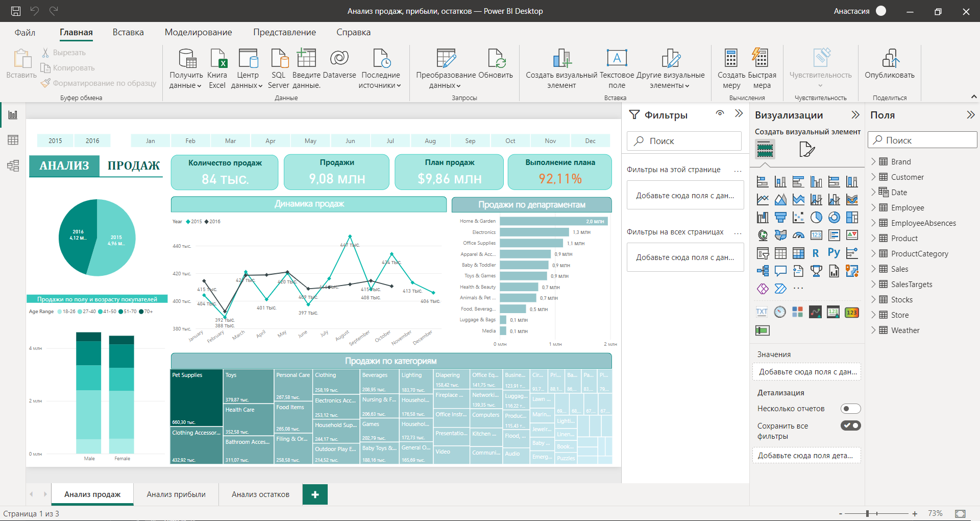Toggle filters pane visibility eye icon
Viewport: 980px width, 521px height.
pos(720,113)
